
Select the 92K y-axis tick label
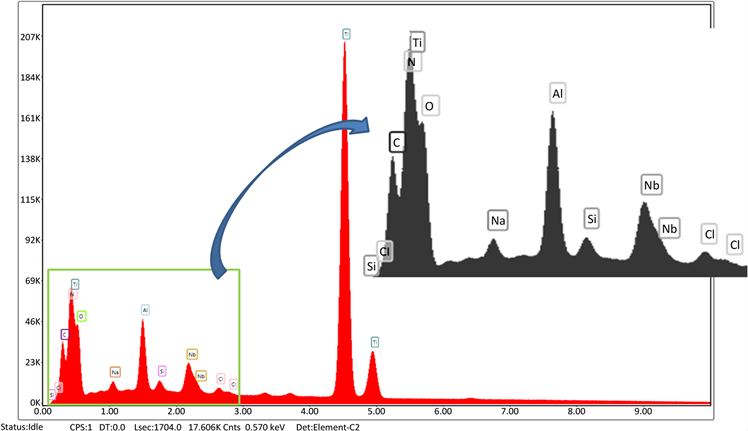(33, 240)
